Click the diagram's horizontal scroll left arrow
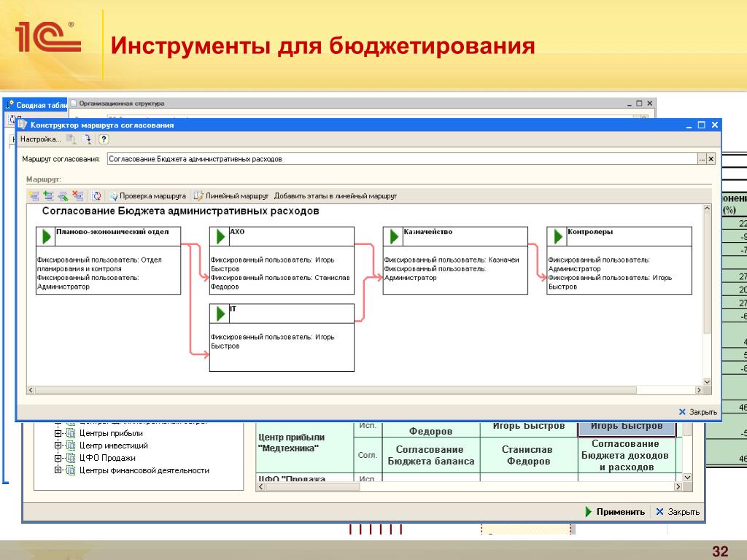The width and height of the screenshot is (747, 560). (31, 390)
